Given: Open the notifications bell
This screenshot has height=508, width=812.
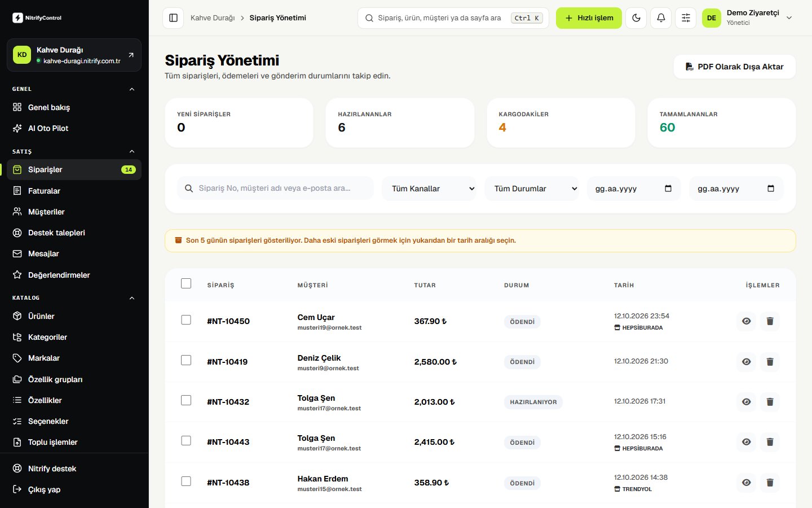Looking at the screenshot, I should (661, 18).
